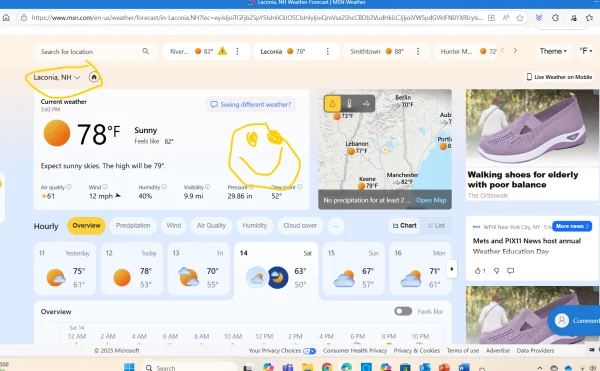
Task: Select the temperature thermometer map layer icon
Action: tap(349, 104)
